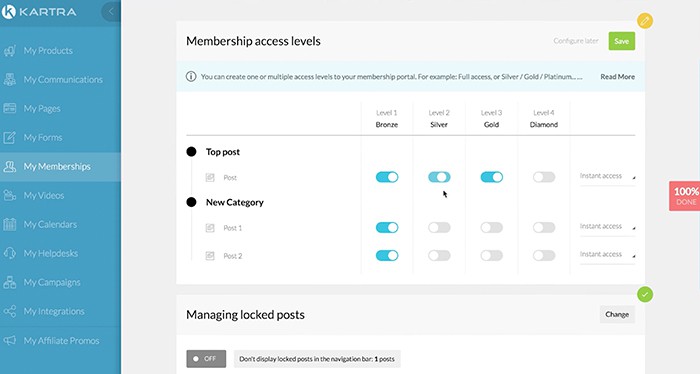The image size is (700, 374).
Task: Click the green Save button
Action: pos(621,41)
